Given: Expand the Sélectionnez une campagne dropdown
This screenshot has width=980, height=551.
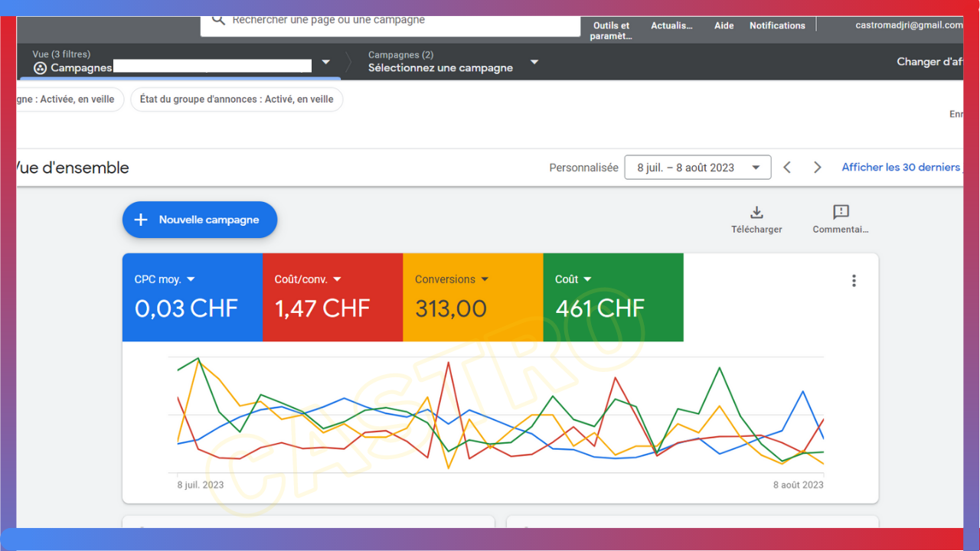Looking at the screenshot, I should 534,62.
